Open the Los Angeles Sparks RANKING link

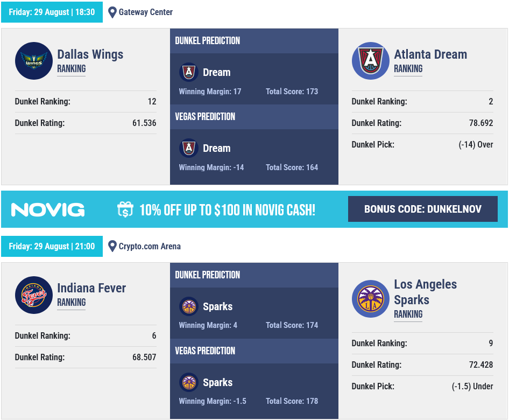tap(408, 314)
